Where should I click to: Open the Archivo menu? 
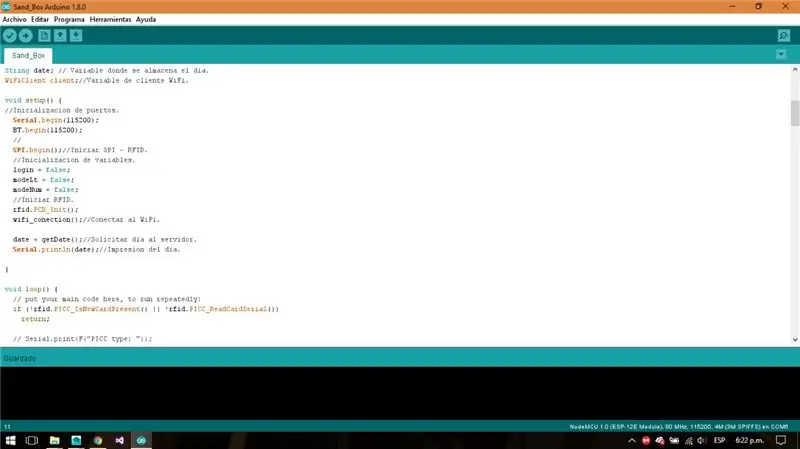click(x=14, y=19)
